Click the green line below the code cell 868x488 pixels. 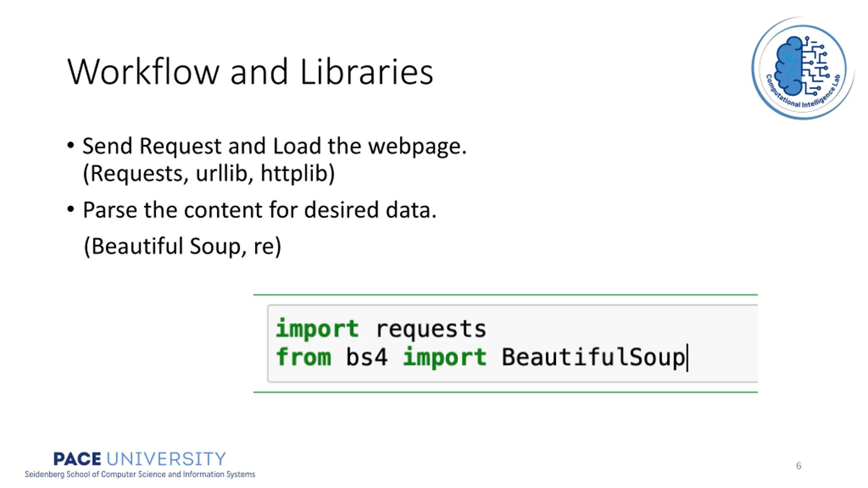pos(505,392)
